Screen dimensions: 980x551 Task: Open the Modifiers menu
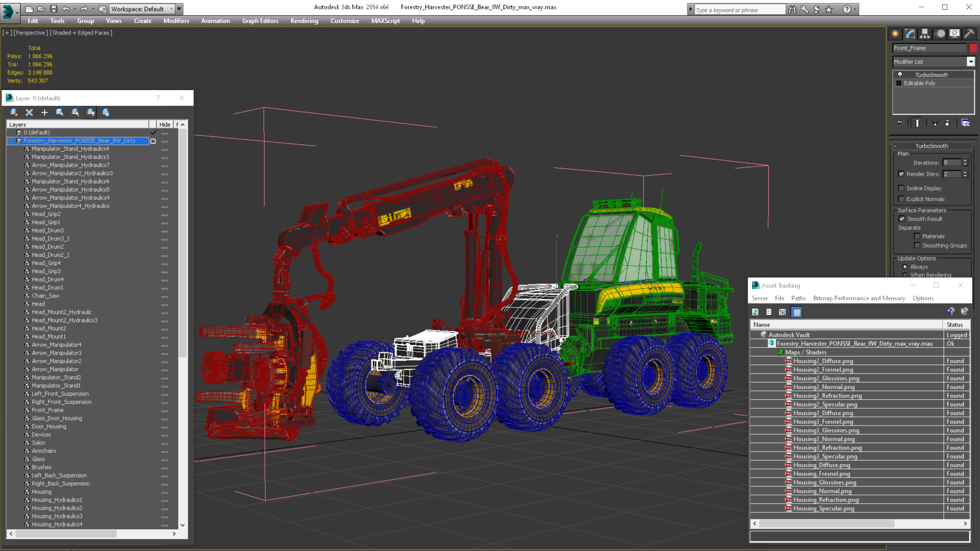click(176, 21)
